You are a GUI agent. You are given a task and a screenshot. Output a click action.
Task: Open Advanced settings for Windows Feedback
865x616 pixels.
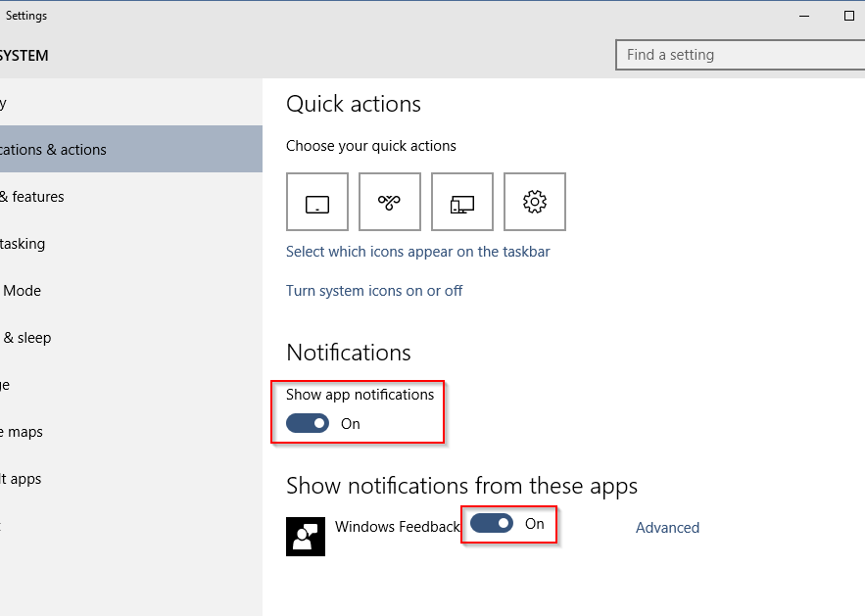667,527
